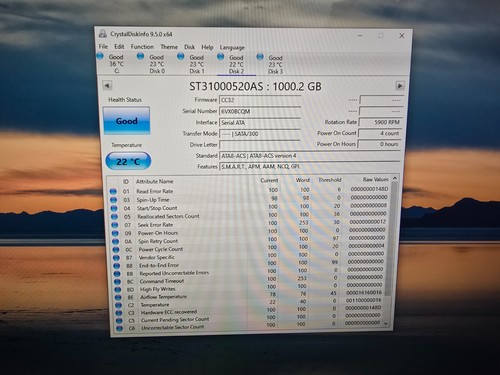Click the Power On Count field
Screen dimensions: 500x375
(379, 133)
